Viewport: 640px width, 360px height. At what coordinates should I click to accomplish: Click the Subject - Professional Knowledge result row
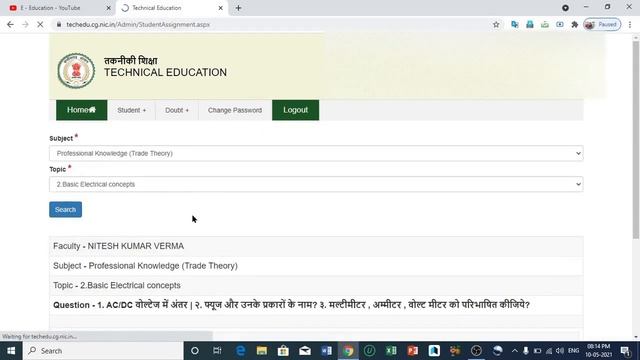316,266
